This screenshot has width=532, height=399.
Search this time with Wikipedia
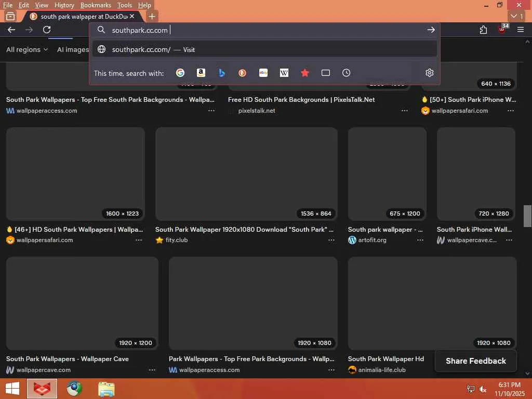(284, 73)
